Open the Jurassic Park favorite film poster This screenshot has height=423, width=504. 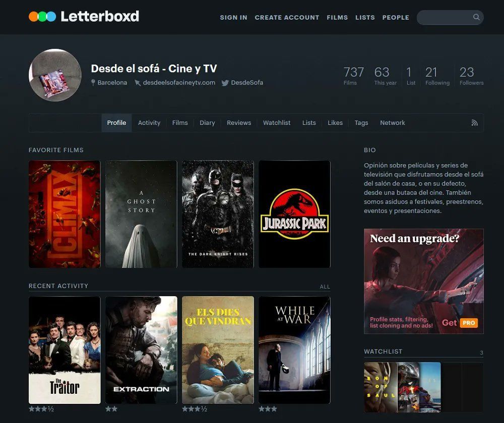[294, 214]
